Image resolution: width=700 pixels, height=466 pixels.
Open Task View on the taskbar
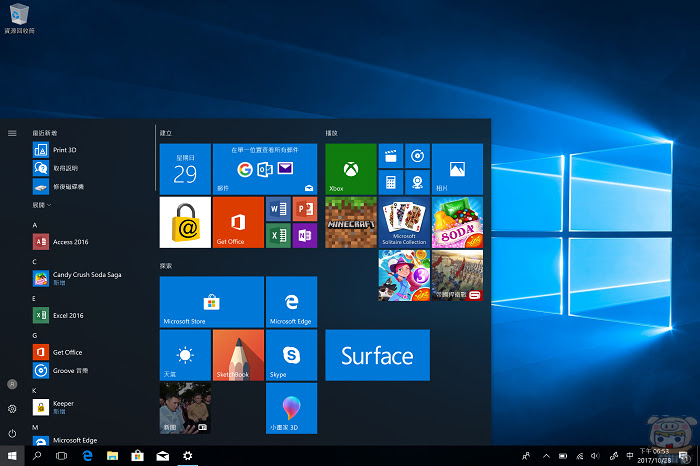coord(62,456)
